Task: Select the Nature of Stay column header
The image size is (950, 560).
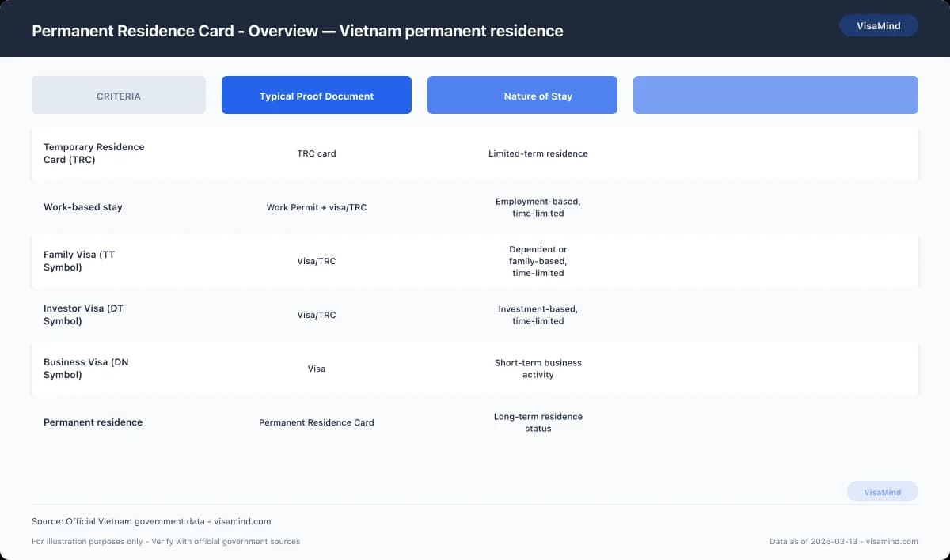Action: pos(522,95)
